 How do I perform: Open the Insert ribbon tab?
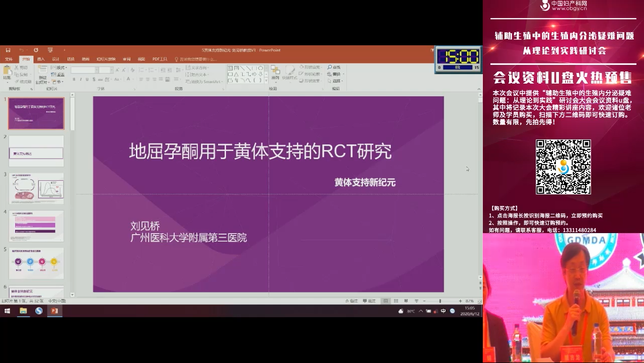(x=41, y=59)
